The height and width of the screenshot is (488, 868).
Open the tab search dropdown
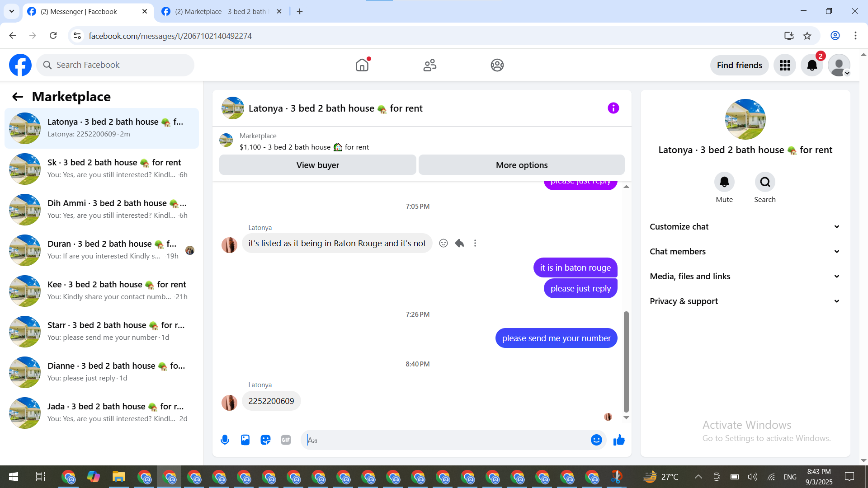(x=12, y=11)
